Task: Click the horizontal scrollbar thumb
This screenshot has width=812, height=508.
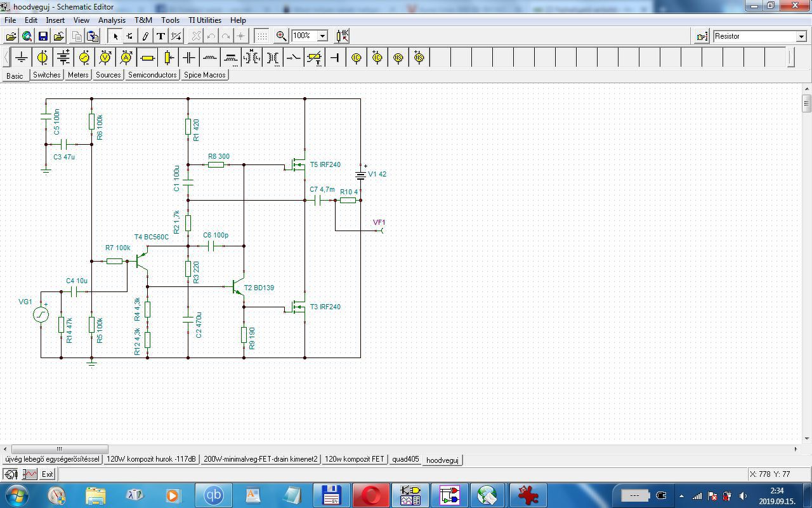Action: point(60,449)
